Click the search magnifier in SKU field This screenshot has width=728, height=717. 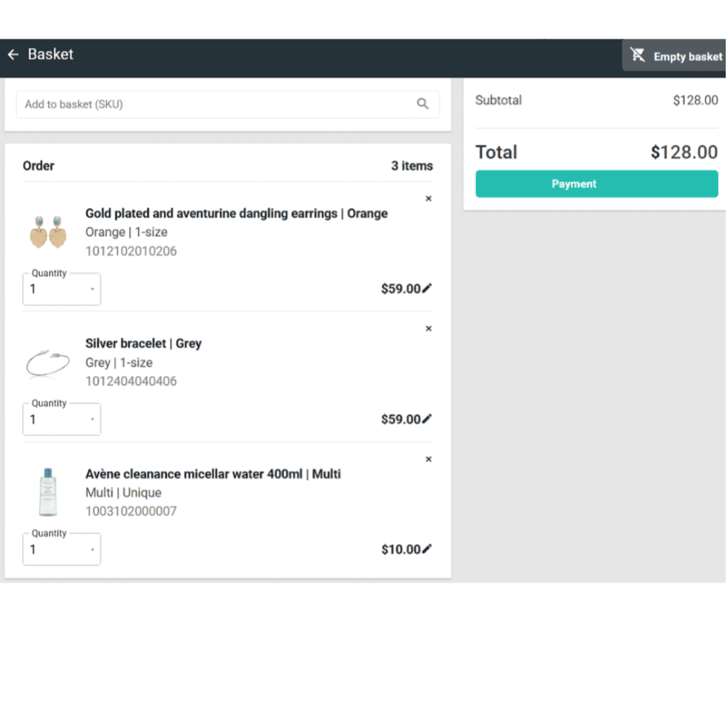click(423, 104)
